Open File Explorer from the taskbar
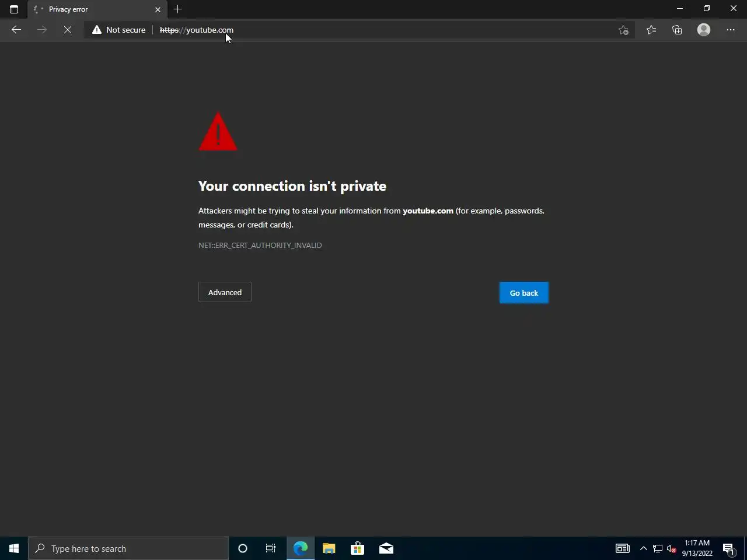Screen dimensions: 747x560 [x=329, y=548]
